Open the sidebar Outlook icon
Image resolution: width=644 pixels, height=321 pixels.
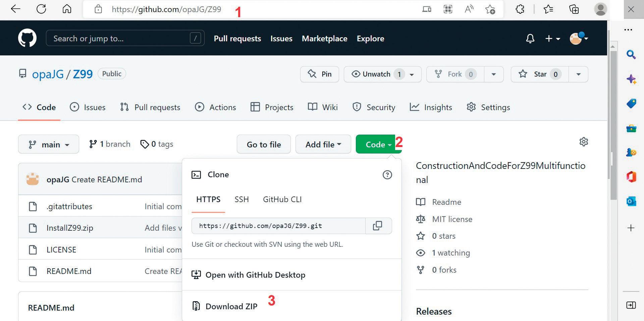[x=631, y=201]
